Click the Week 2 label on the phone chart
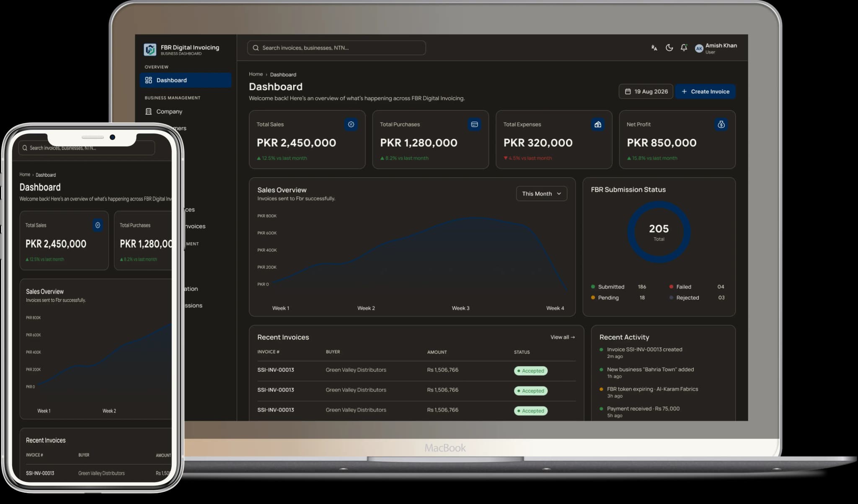This screenshot has width=858, height=504. click(x=109, y=411)
